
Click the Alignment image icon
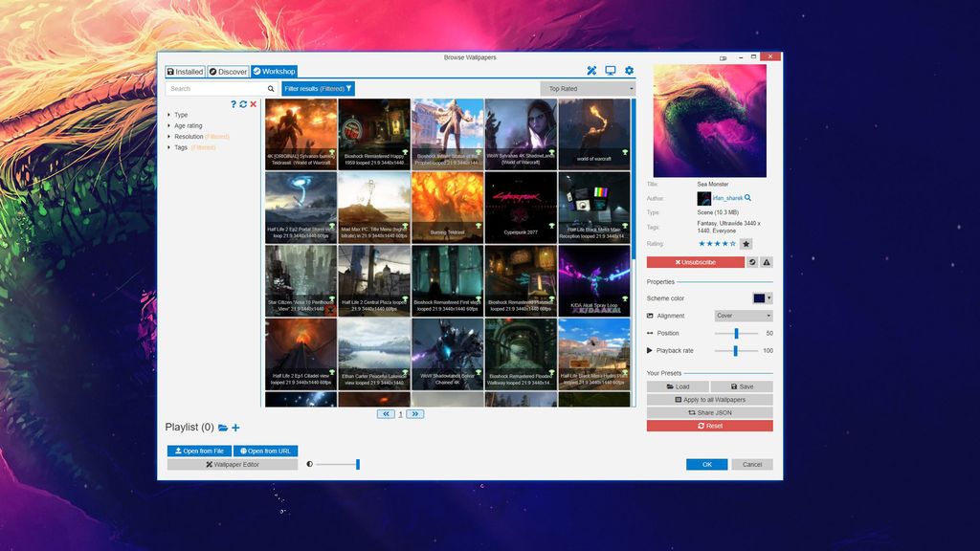[650, 316]
